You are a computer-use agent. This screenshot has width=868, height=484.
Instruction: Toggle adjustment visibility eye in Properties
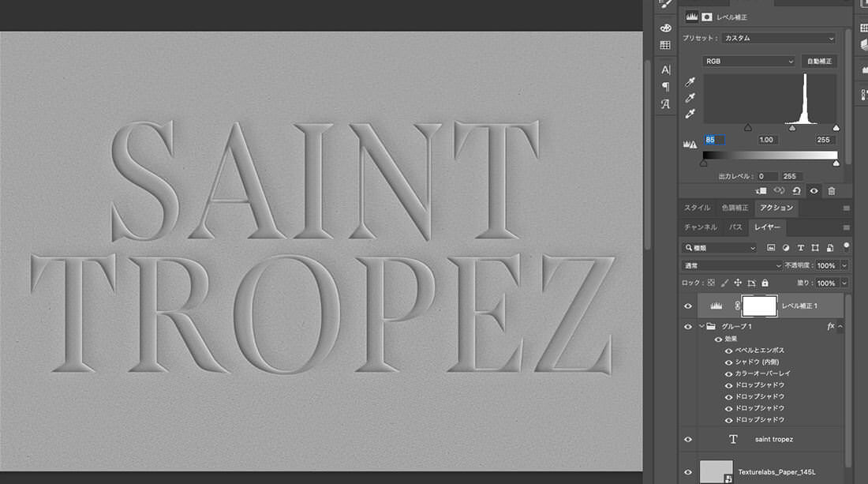(814, 191)
